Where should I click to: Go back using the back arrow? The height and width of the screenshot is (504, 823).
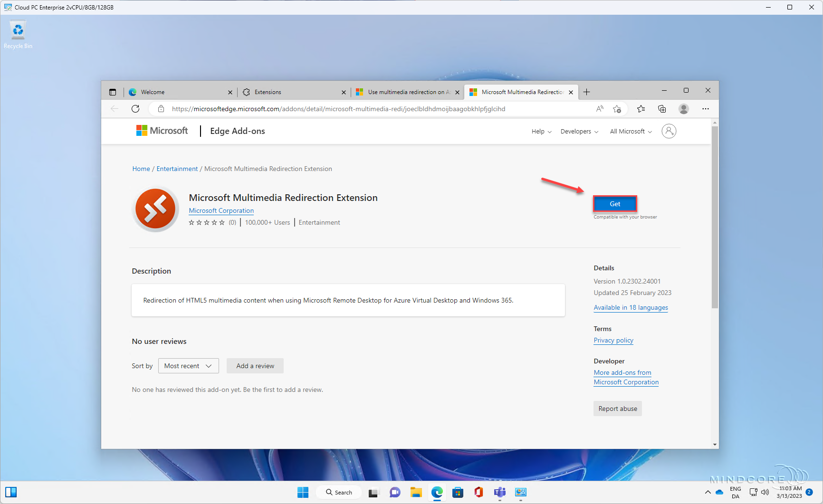coord(115,109)
